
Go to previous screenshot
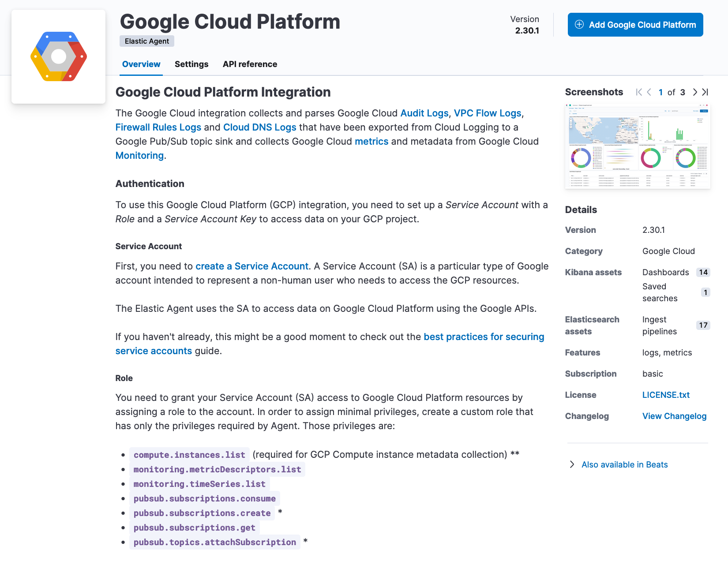point(649,92)
